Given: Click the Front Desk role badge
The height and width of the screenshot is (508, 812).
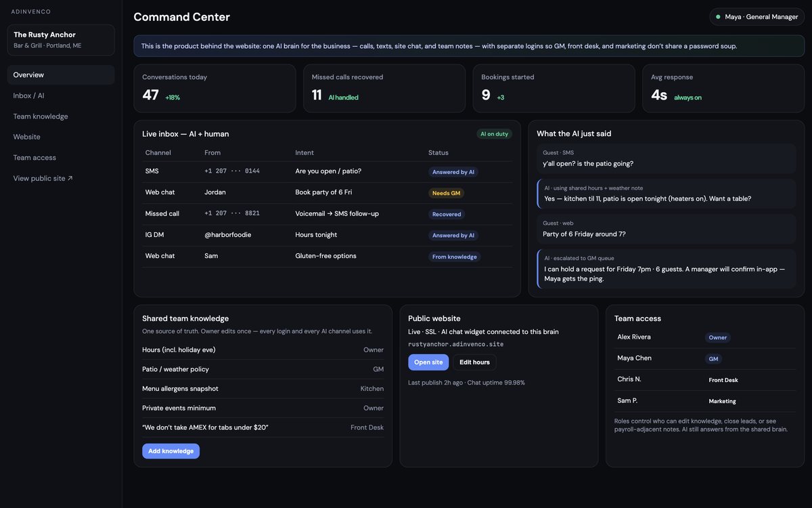Looking at the screenshot, I should [x=723, y=380].
